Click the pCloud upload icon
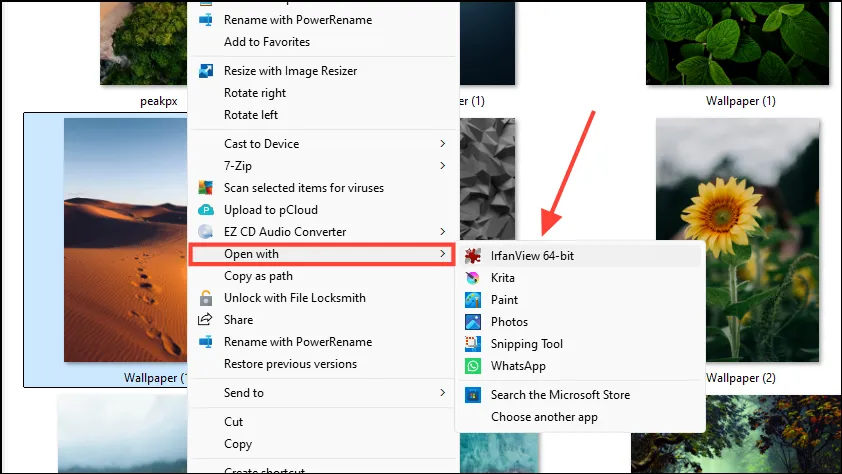 [206, 210]
